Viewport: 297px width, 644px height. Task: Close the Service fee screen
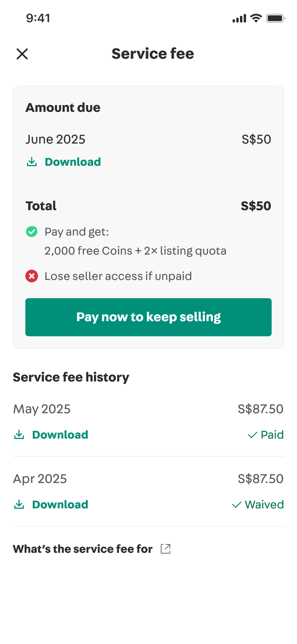[x=22, y=54]
